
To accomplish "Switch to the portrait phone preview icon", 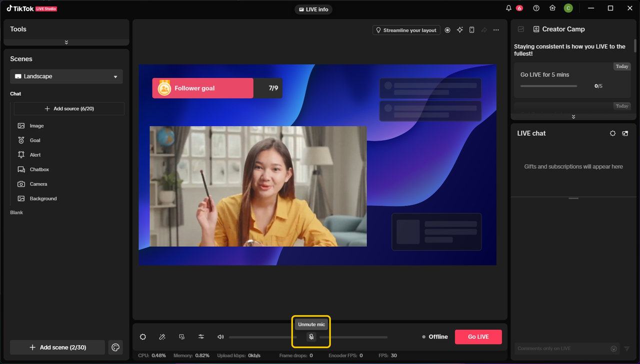I will (472, 30).
